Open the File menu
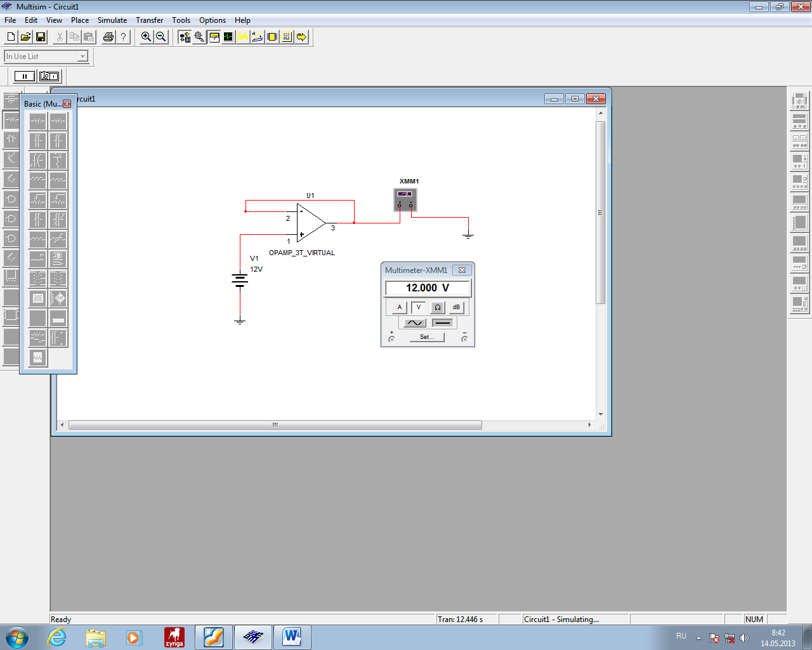Image resolution: width=812 pixels, height=650 pixels. [10, 20]
